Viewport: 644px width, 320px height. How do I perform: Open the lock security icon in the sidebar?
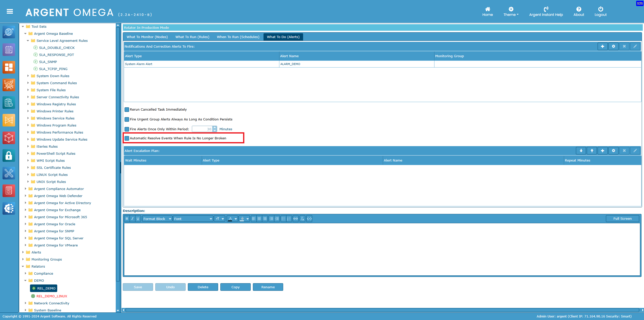9,156
